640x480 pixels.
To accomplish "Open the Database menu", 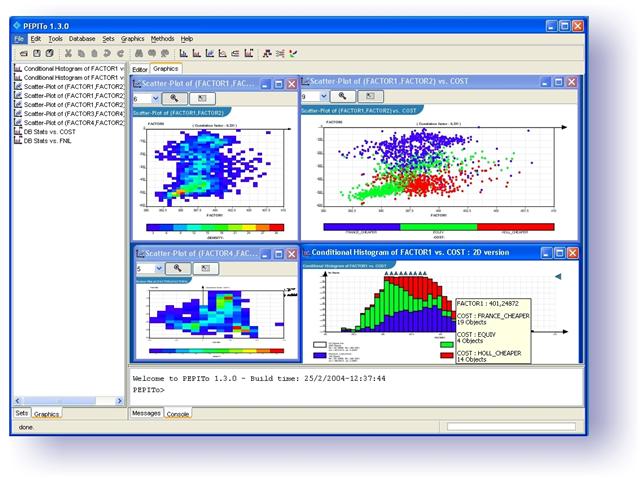I will 82,38.
